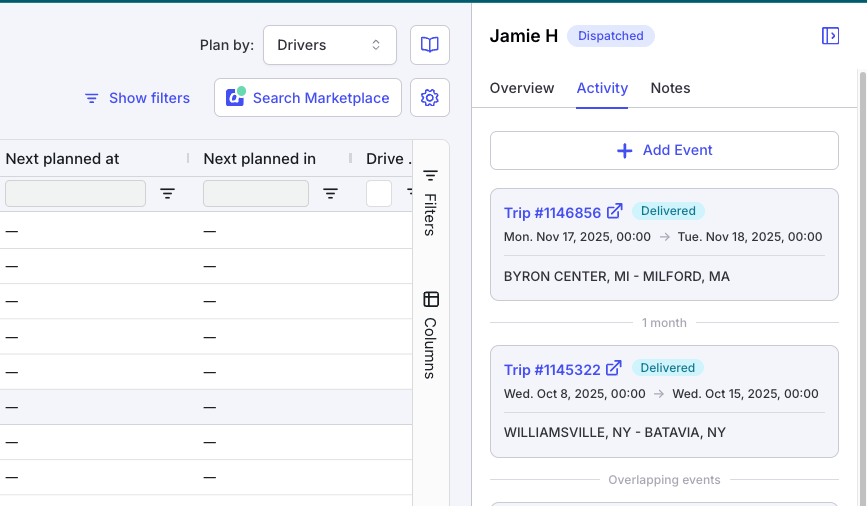This screenshot has width=867, height=506.
Task: Switch to the Notes tab
Action: coord(670,88)
